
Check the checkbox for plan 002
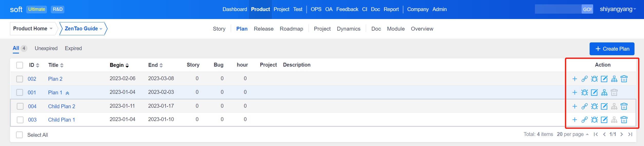(x=20, y=79)
